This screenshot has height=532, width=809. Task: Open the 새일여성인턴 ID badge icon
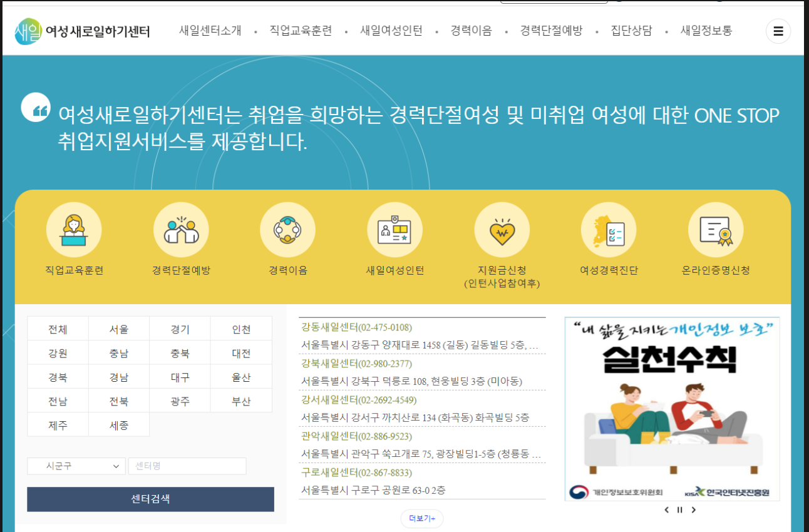pyautogui.click(x=394, y=230)
